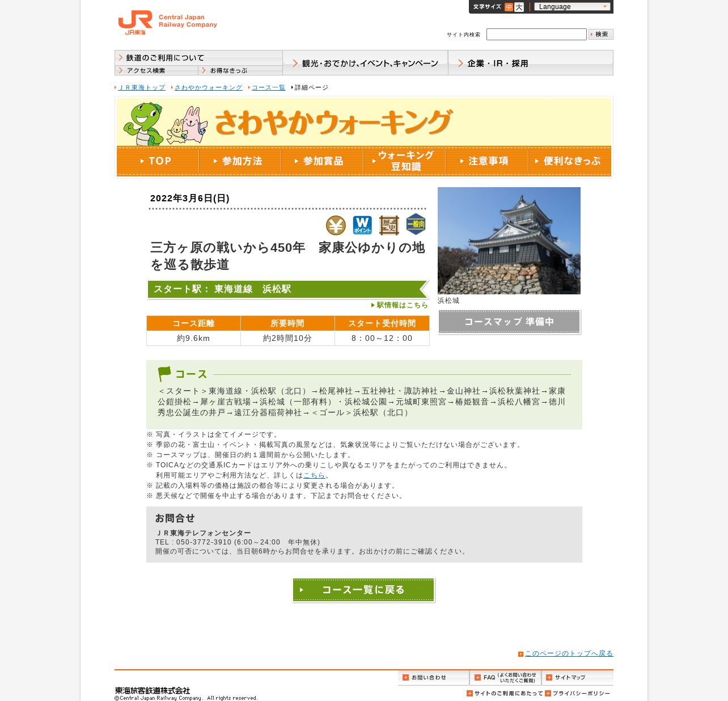Click the 所要時間 table header
The height and width of the screenshot is (701, 728).
point(287,323)
